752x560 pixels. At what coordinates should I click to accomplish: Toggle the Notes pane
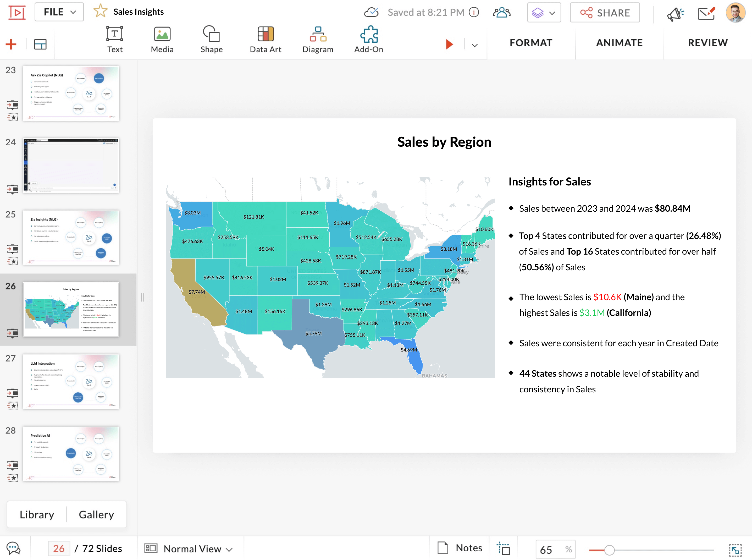pyautogui.click(x=460, y=548)
